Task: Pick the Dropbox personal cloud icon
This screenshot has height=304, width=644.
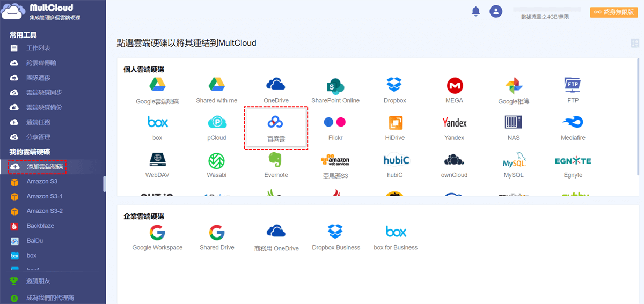Action: coord(394,85)
